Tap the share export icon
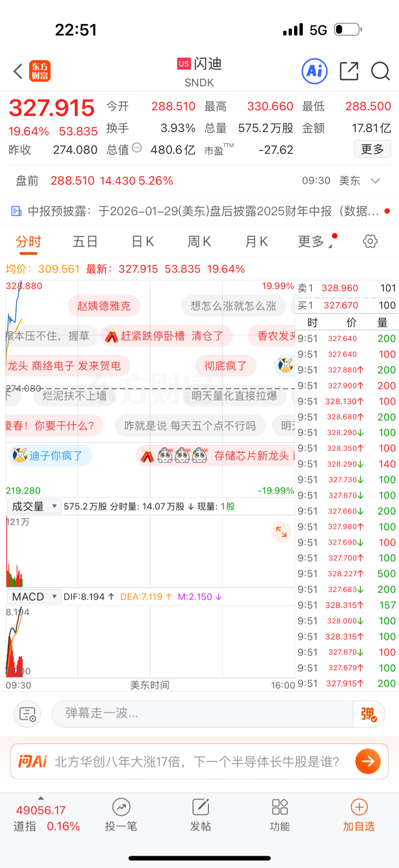This screenshot has height=868, width=399. click(x=349, y=71)
